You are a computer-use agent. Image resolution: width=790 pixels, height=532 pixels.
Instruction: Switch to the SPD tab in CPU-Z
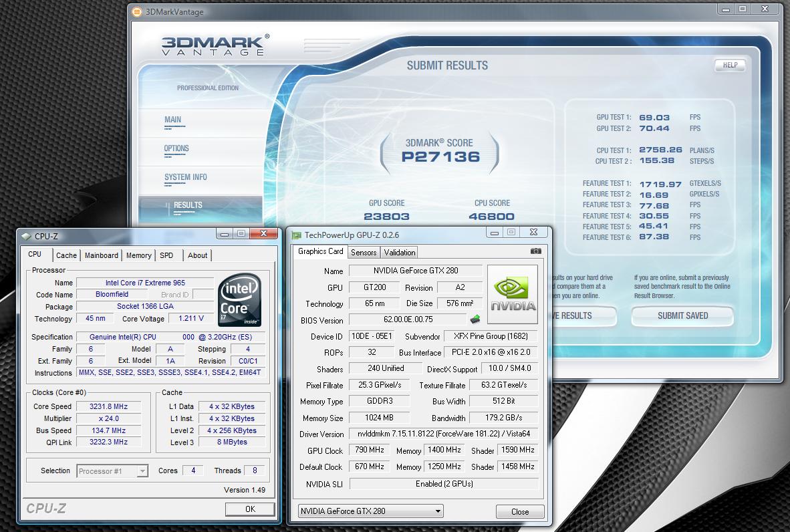point(166,255)
